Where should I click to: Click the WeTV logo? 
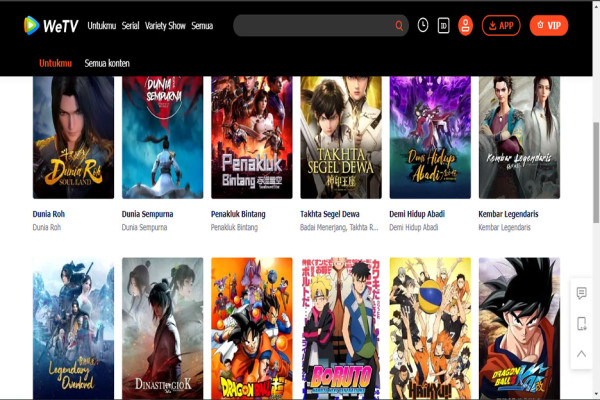[x=51, y=26]
